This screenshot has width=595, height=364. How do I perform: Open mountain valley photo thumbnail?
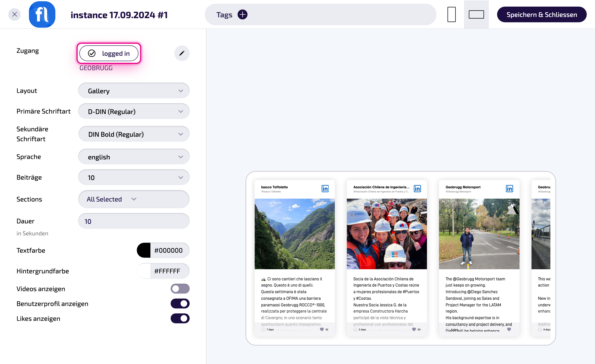(295, 234)
